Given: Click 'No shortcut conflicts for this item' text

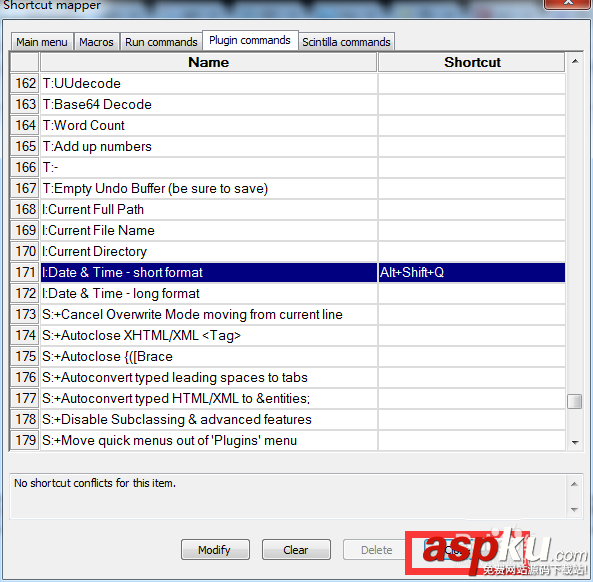Looking at the screenshot, I should click(95, 483).
